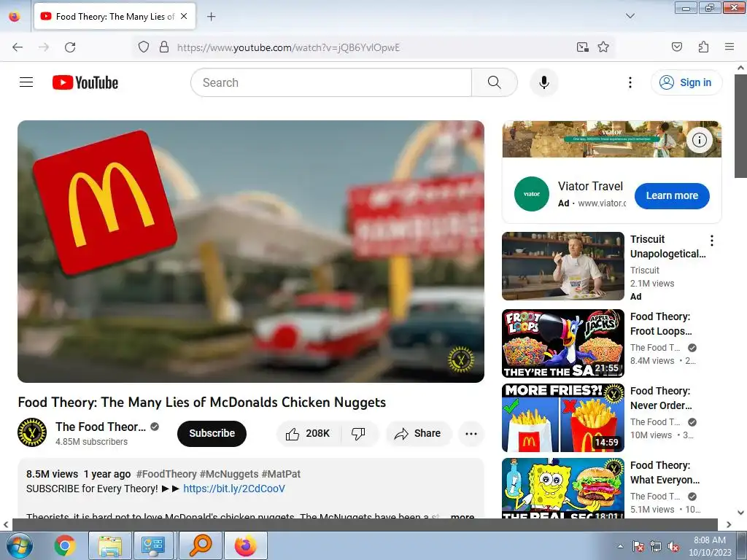Open a new browser tab
The height and width of the screenshot is (560, 747).
pyautogui.click(x=211, y=17)
